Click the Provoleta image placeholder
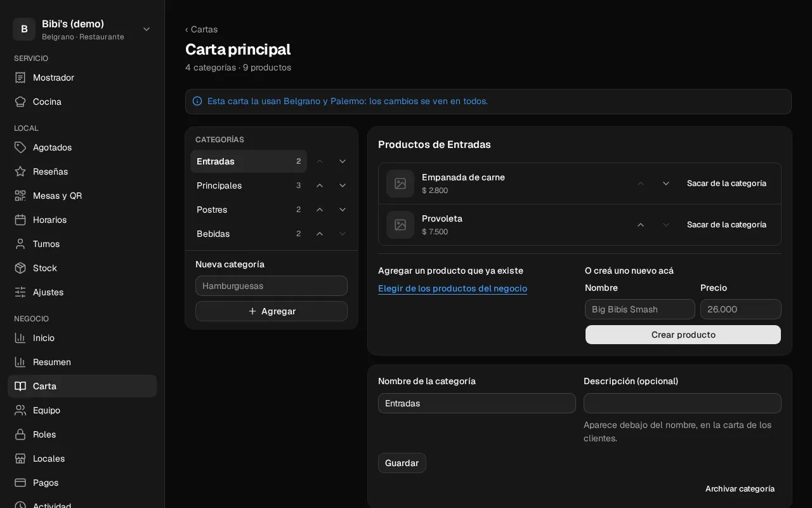 [x=400, y=225]
